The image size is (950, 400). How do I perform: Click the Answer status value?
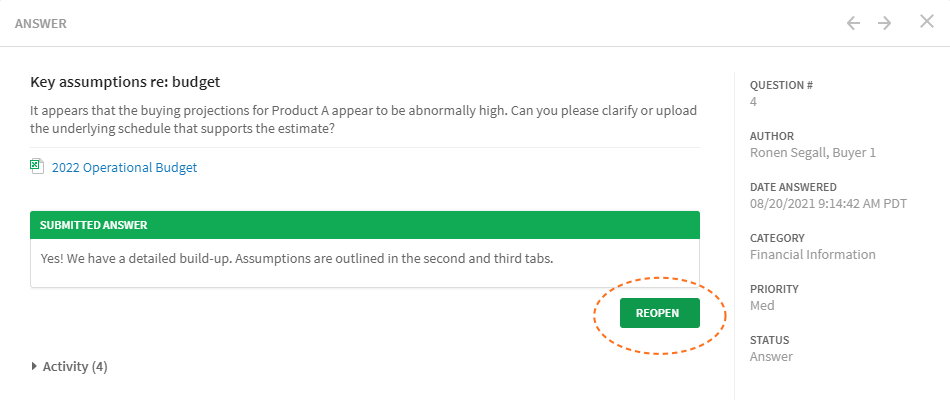[x=771, y=356]
